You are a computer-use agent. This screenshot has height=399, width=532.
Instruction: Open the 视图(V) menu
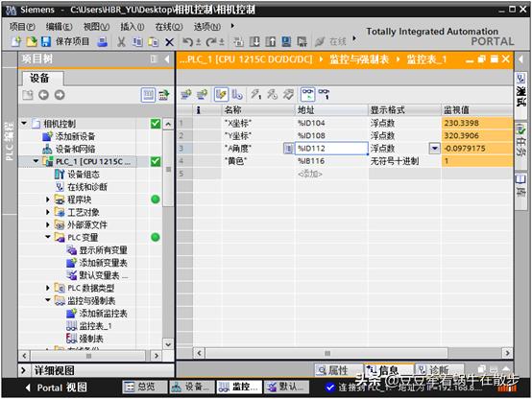(x=97, y=26)
